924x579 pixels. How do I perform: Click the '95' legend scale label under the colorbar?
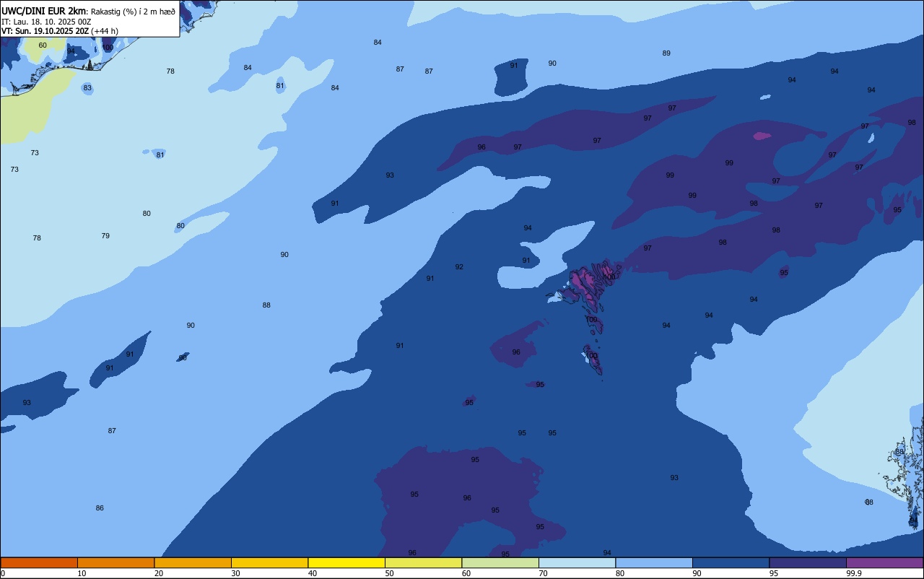point(774,573)
